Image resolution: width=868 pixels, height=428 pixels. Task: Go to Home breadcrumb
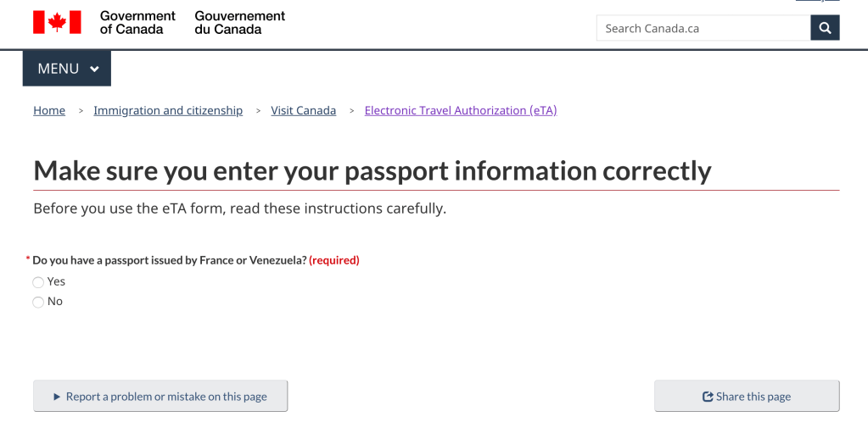[49, 110]
